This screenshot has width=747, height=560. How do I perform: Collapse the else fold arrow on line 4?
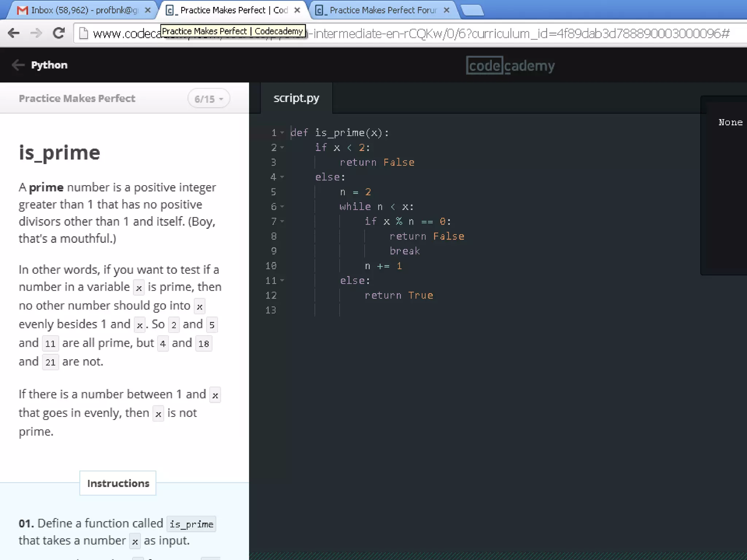tap(282, 177)
